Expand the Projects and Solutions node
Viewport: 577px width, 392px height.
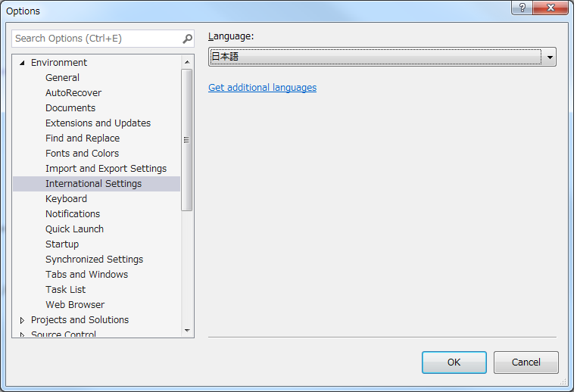(22, 320)
